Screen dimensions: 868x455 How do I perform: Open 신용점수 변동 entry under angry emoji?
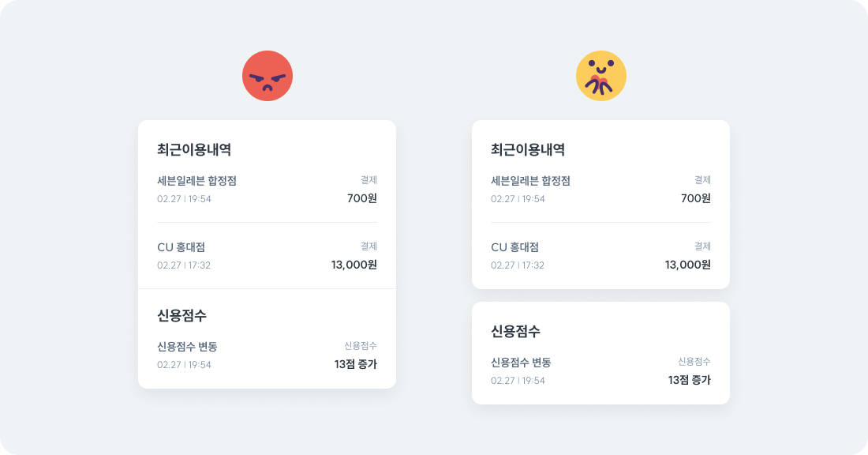tap(188, 347)
